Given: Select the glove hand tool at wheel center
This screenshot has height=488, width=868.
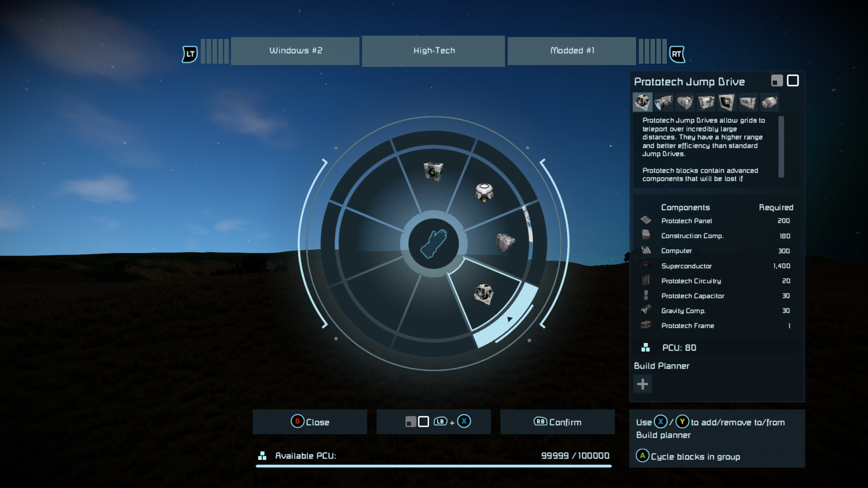Looking at the screenshot, I should click(434, 244).
